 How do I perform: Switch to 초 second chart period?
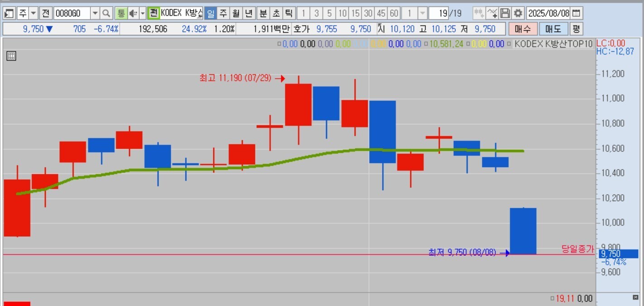[x=276, y=13]
